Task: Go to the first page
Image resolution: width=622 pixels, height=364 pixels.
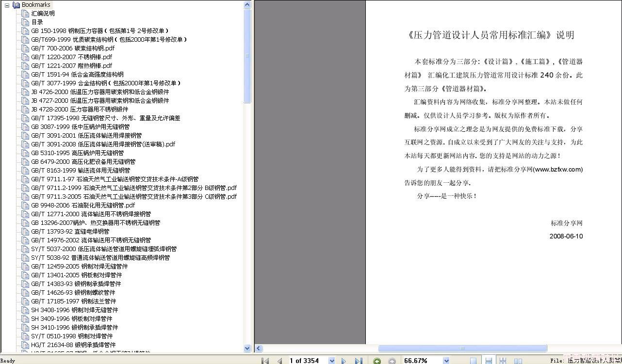Action: tap(265, 361)
